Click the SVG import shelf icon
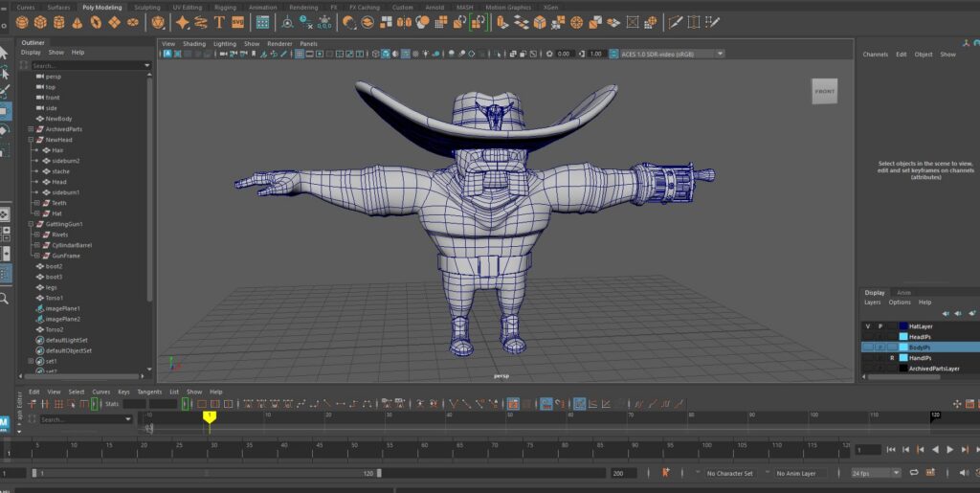Viewport: 980px width, 493px height. [x=237, y=22]
